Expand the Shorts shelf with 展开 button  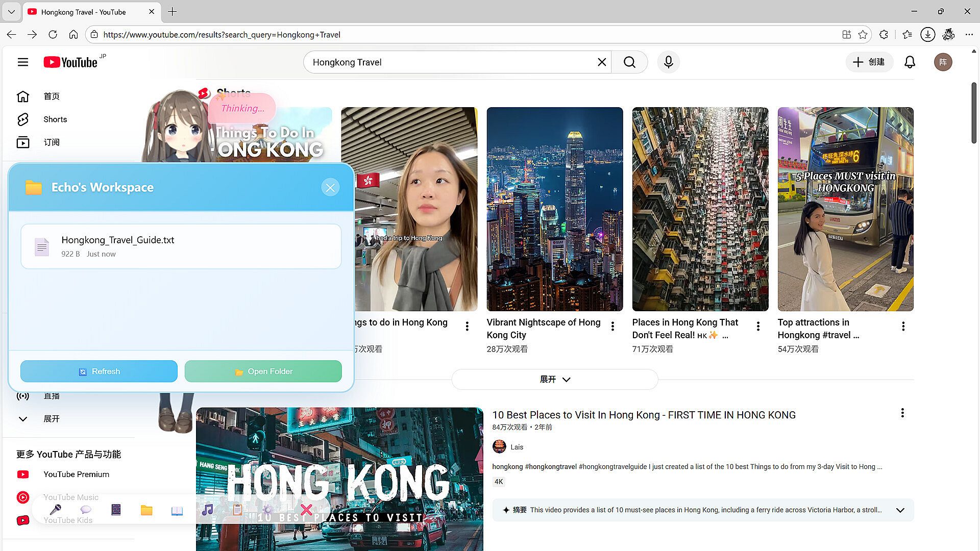(x=555, y=380)
